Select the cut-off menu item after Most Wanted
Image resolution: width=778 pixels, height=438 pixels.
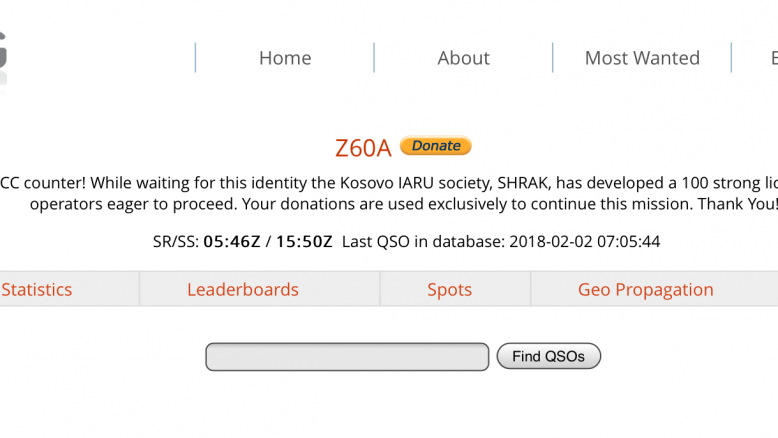(774, 58)
